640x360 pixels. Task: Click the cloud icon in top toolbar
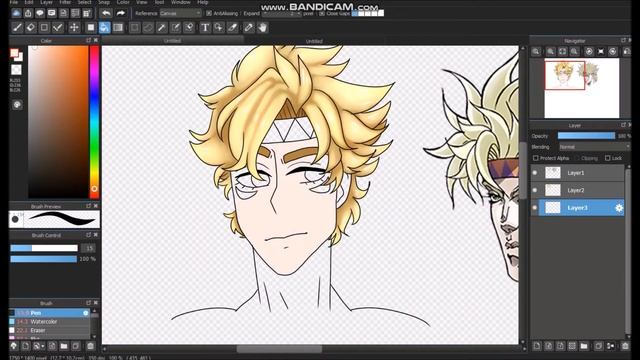click(x=16, y=13)
